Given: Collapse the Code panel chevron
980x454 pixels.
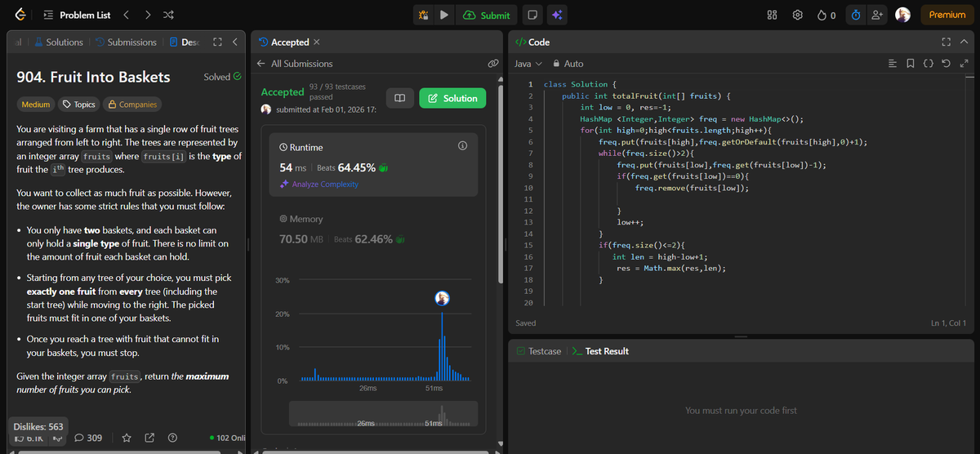Looking at the screenshot, I should 964,42.
